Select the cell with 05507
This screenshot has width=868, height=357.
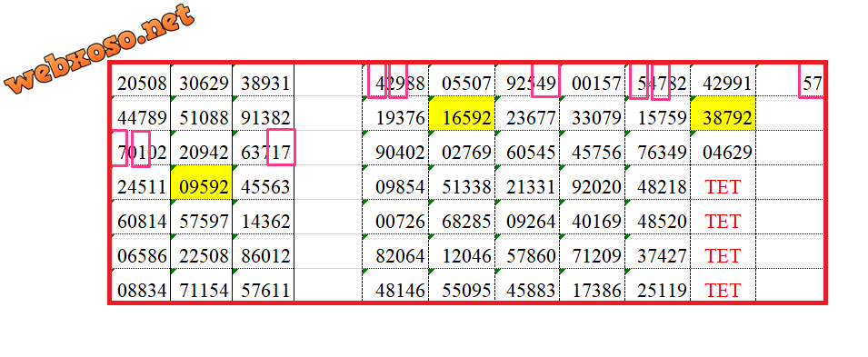(462, 80)
